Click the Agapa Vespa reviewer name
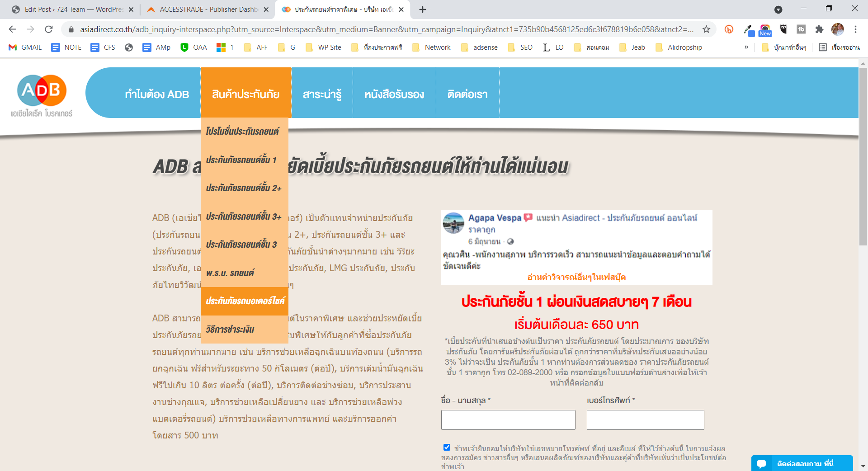The height and width of the screenshot is (471, 868). click(x=495, y=218)
